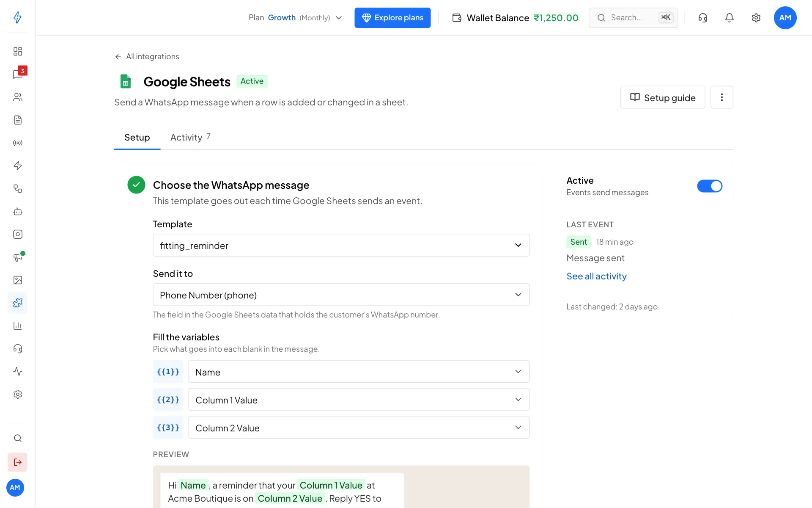Screen dimensions: 812x508
Task: Open the megaphone campaigns icon in sidebar
Action: 17,257
